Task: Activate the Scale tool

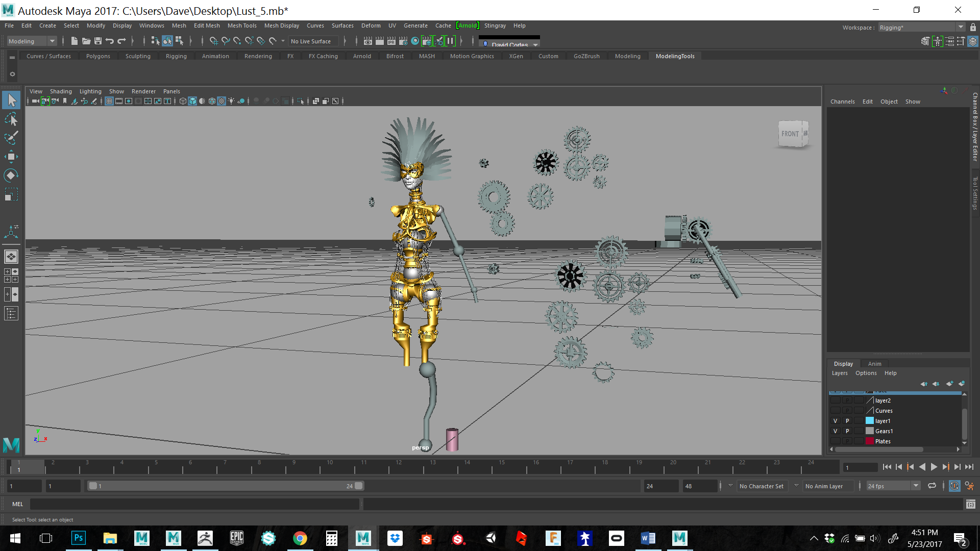Action: [11, 194]
